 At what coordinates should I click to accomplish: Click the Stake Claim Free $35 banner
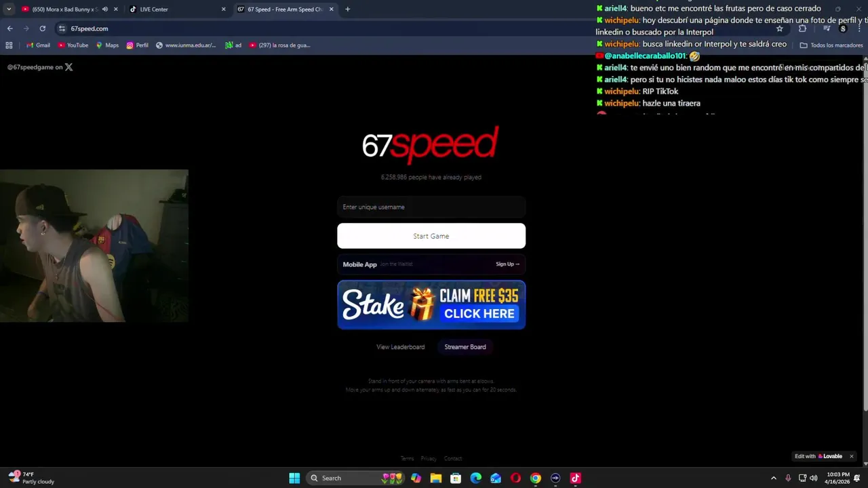click(x=431, y=305)
